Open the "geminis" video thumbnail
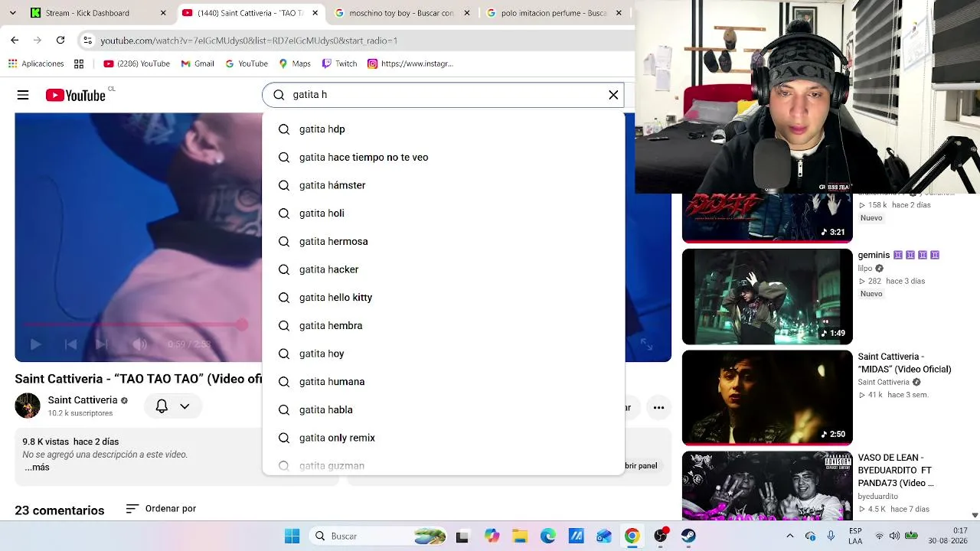The height and width of the screenshot is (551, 980). (x=767, y=296)
